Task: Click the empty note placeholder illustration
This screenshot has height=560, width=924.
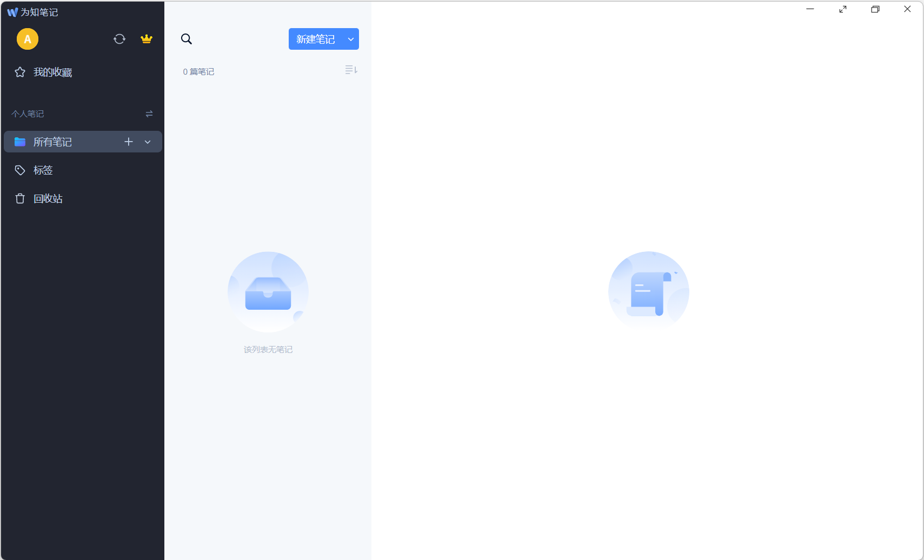Action: click(648, 290)
